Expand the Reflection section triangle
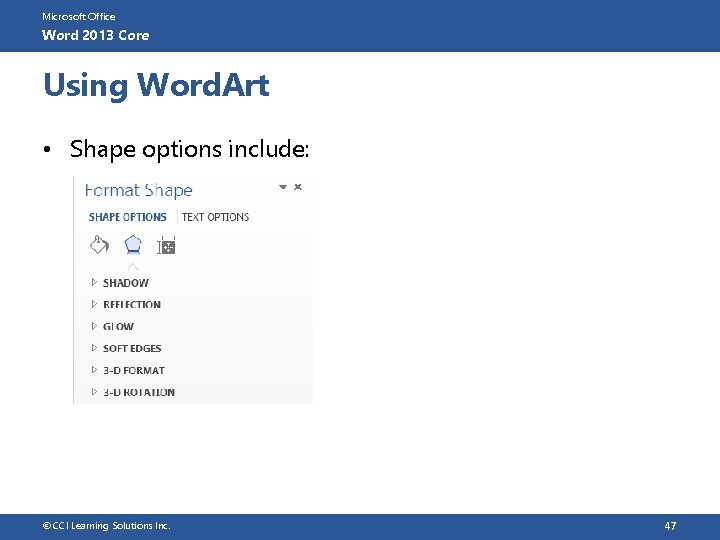 [x=94, y=304]
